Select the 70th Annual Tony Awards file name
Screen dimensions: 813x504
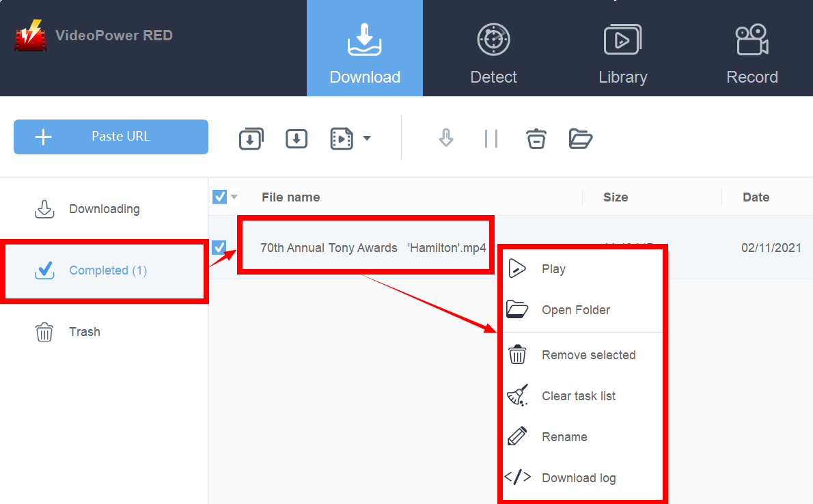pyautogui.click(x=373, y=248)
